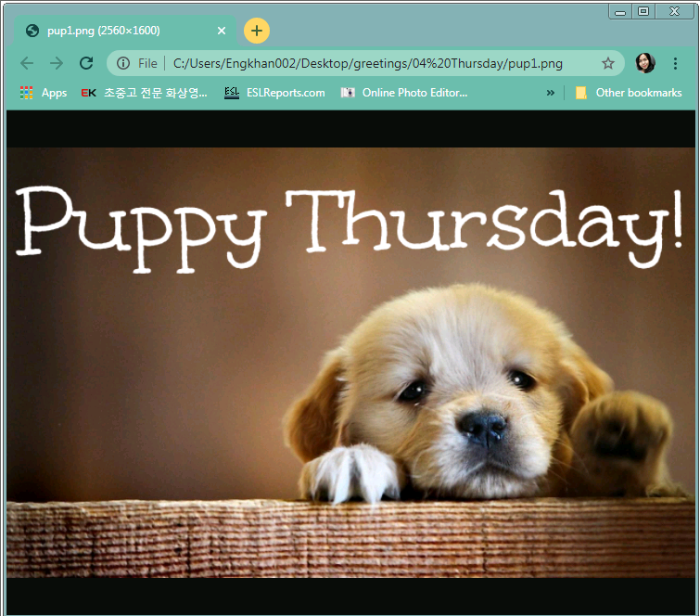The height and width of the screenshot is (616, 700).
Task: Go back with the back arrow
Action: pyautogui.click(x=27, y=63)
